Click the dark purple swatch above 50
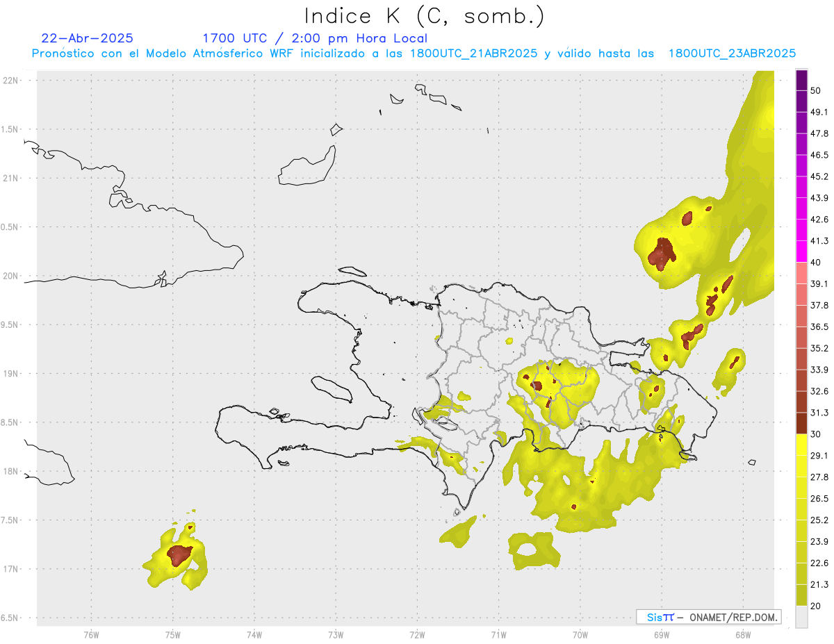Image resolution: width=834 pixels, height=644 pixels. click(801, 80)
